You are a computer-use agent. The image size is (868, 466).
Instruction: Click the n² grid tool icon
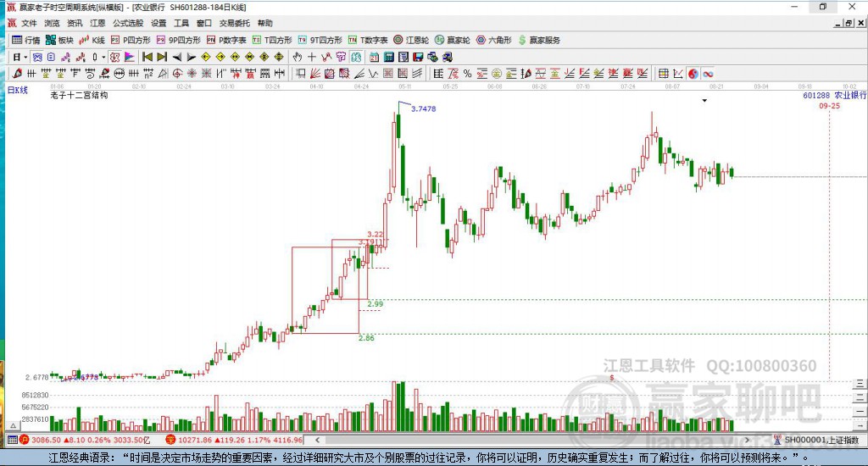pos(147,74)
